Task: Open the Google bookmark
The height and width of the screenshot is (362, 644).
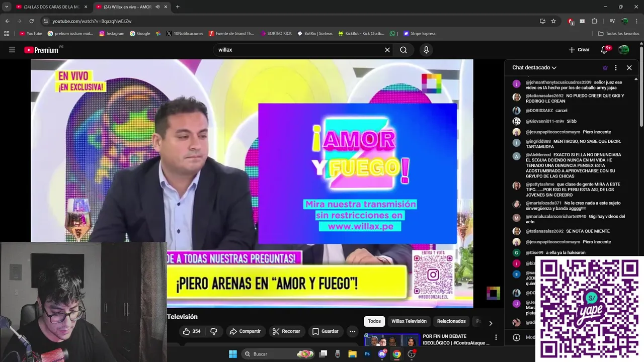Action: [x=140, y=34]
